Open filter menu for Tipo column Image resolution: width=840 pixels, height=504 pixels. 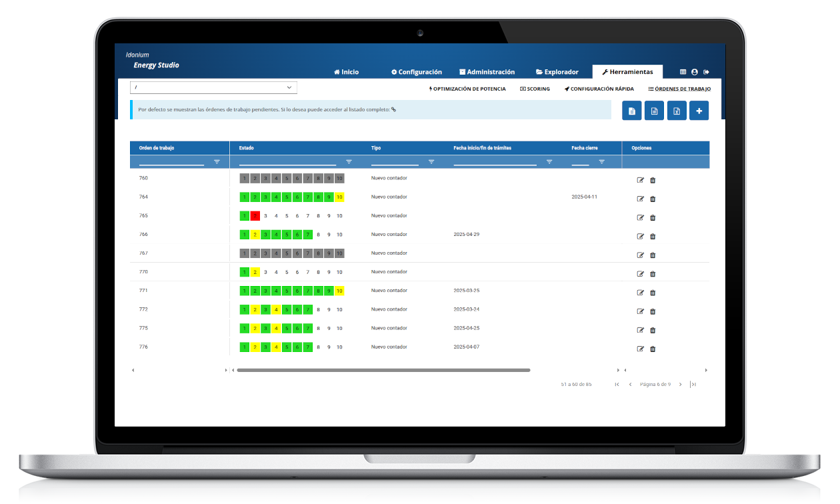(431, 161)
